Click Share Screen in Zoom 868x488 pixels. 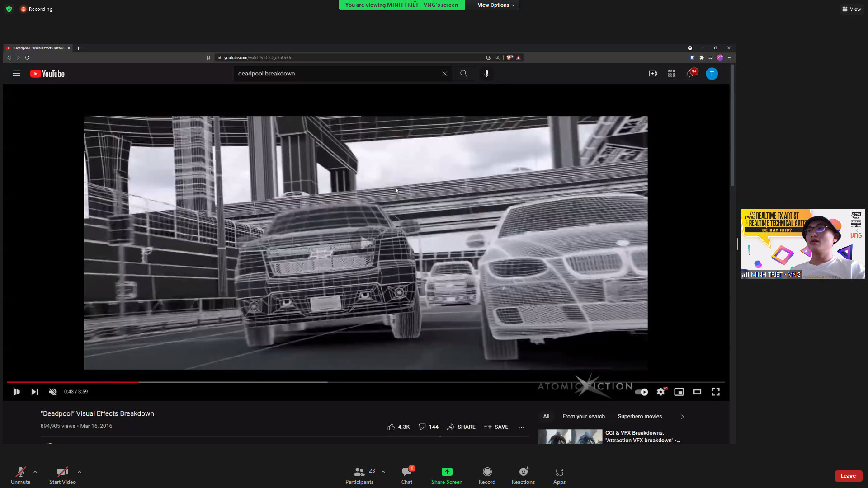coord(447,476)
